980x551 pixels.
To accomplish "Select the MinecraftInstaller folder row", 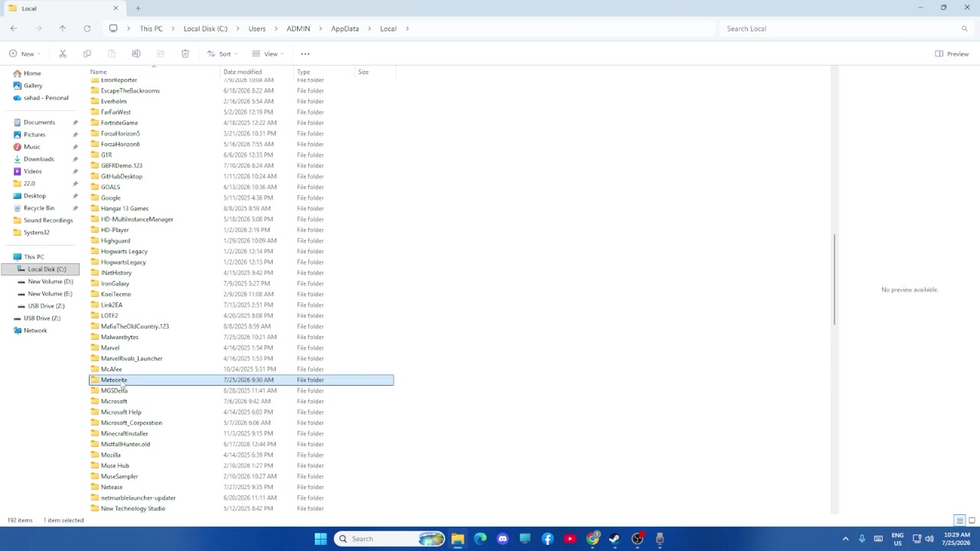I will 241,433.
